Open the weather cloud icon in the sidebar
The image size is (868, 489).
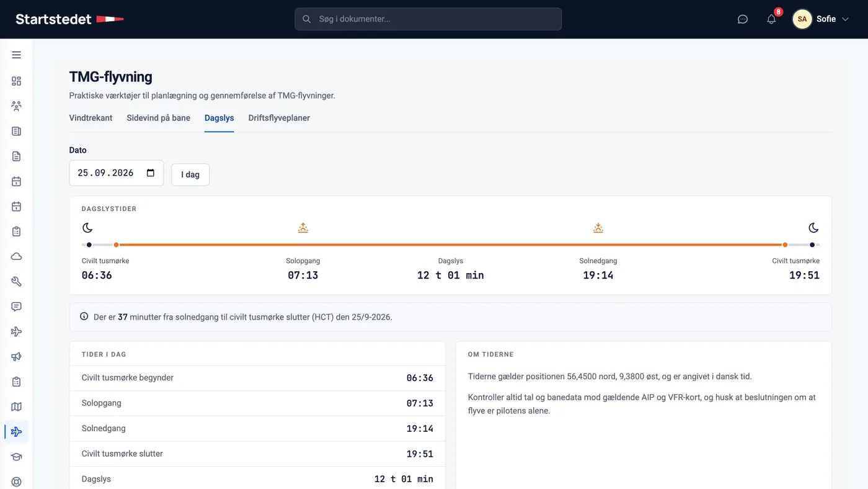[x=16, y=256]
